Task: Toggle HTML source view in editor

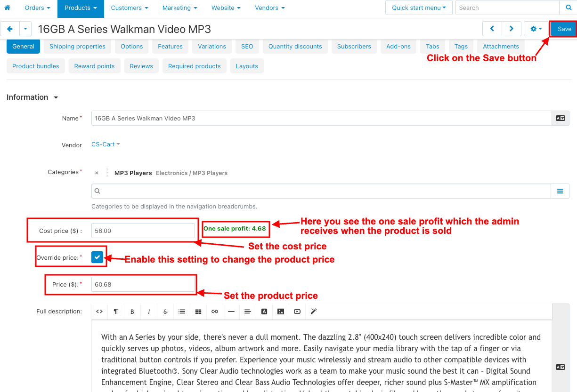Action: point(99,312)
